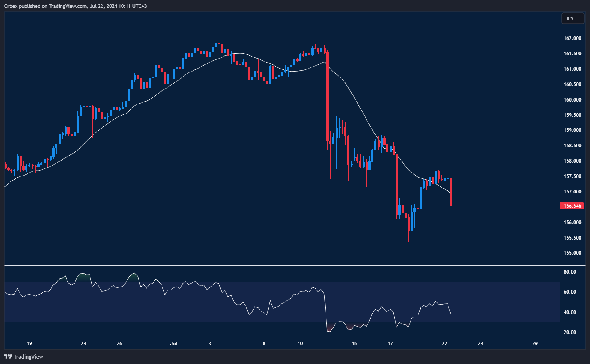Click the Jul label on the time axis
This screenshot has height=364, width=590.
click(x=174, y=344)
